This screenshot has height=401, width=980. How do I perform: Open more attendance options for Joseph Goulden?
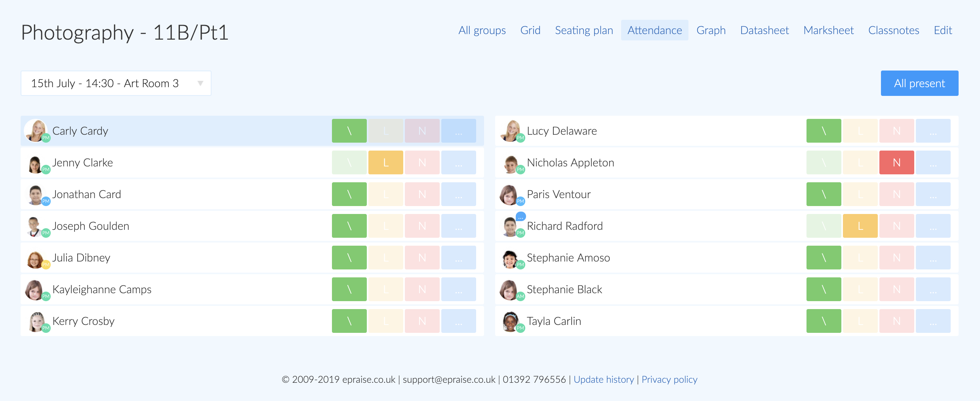459,226
